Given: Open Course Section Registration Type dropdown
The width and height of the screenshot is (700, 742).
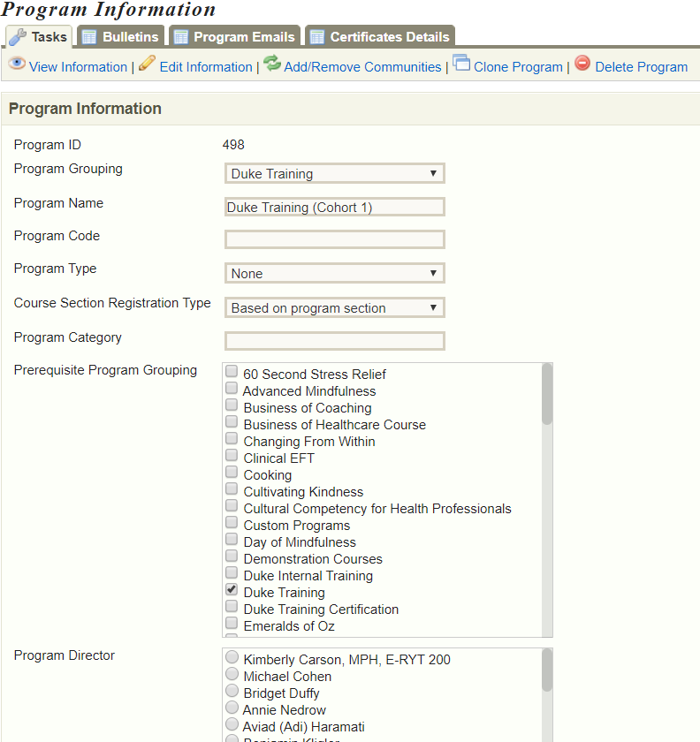Looking at the screenshot, I should click(x=335, y=307).
